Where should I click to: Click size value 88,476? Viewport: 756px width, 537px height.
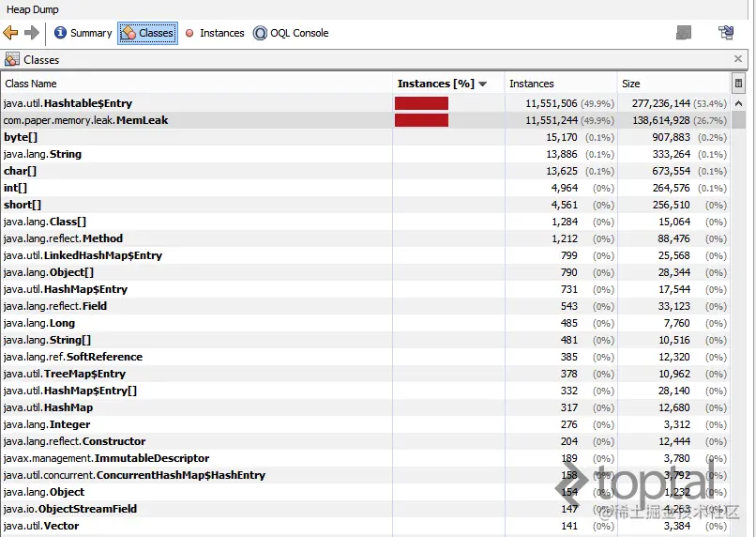point(674,238)
